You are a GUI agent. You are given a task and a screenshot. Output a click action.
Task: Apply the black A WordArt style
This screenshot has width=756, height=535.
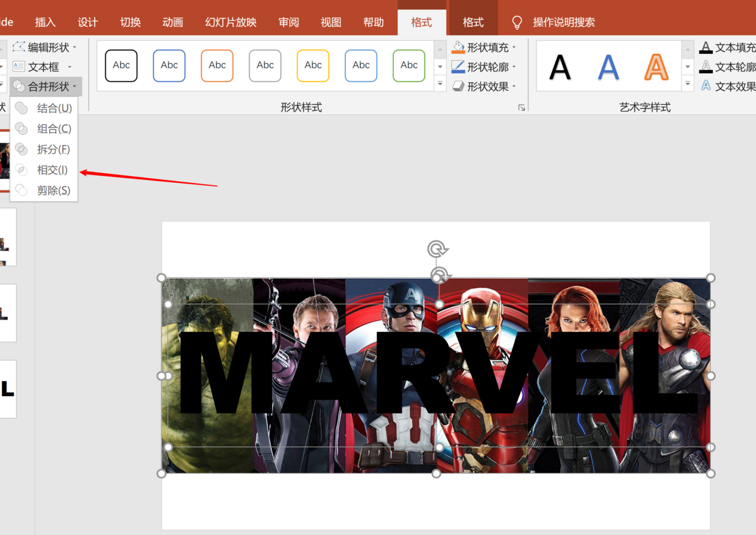[x=560, y=67]
